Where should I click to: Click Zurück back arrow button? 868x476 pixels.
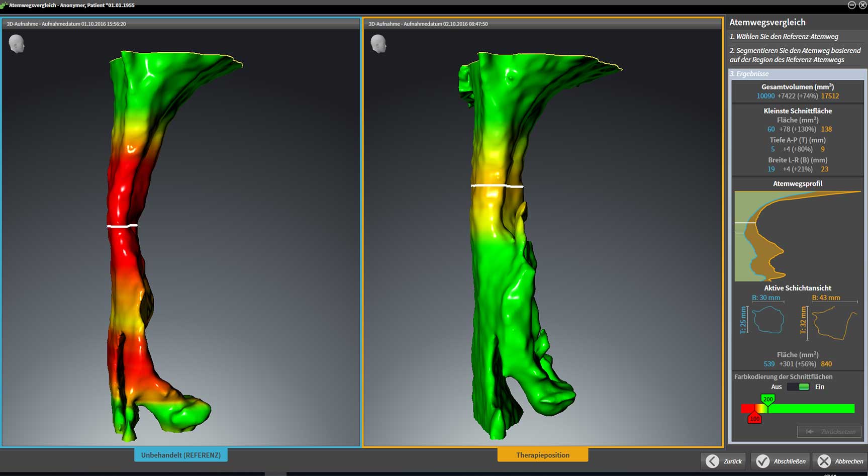pos(724,461)
